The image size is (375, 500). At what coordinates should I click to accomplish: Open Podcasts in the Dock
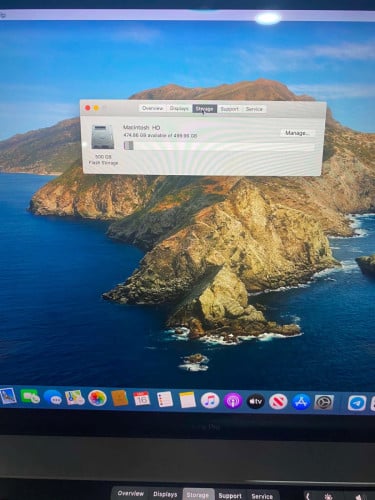pyautogui.click(x=233, y=401)
